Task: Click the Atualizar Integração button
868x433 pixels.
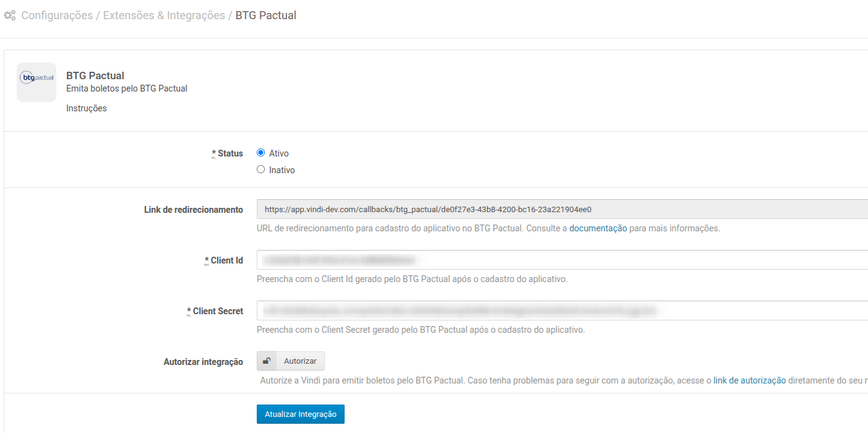Action: [x=300, y=414]
